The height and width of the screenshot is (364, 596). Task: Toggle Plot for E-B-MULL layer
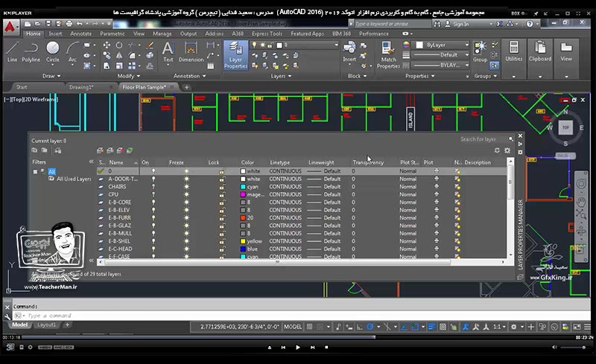[437, 233]
